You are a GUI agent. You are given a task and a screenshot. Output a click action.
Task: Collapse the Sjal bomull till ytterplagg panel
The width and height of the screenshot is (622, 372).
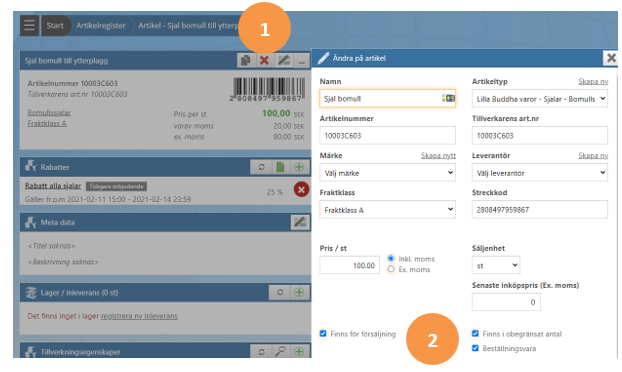pyautogui.click(x=302, y=61)
